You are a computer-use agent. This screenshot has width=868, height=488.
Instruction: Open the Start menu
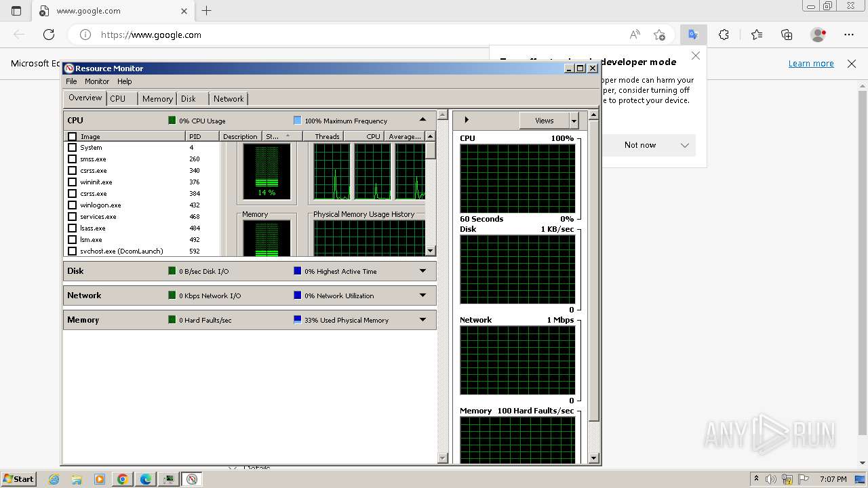(19, 479)
